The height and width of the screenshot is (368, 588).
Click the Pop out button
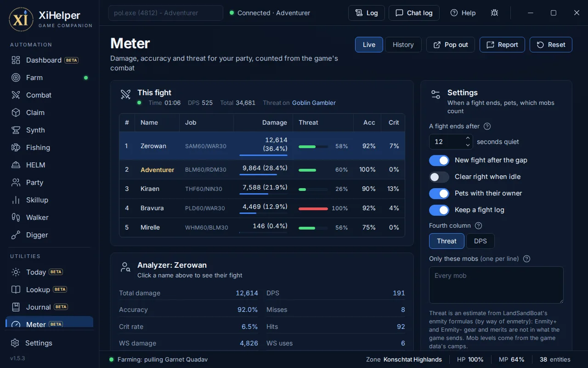click(x=451, y=45)
